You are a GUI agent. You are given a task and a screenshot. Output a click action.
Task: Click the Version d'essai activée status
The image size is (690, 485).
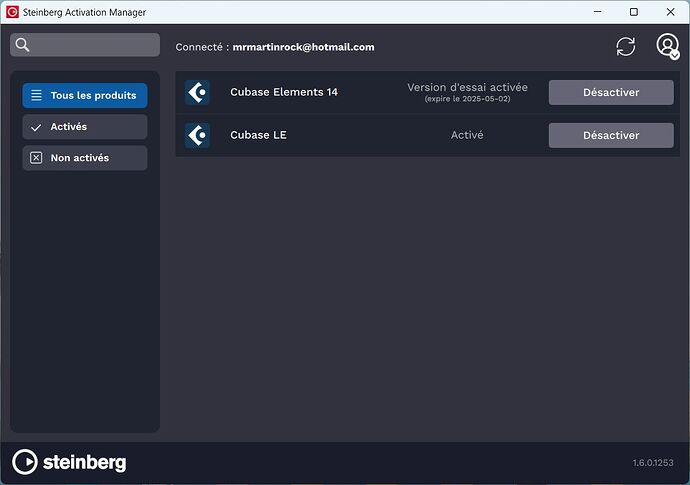coord(467,87)
